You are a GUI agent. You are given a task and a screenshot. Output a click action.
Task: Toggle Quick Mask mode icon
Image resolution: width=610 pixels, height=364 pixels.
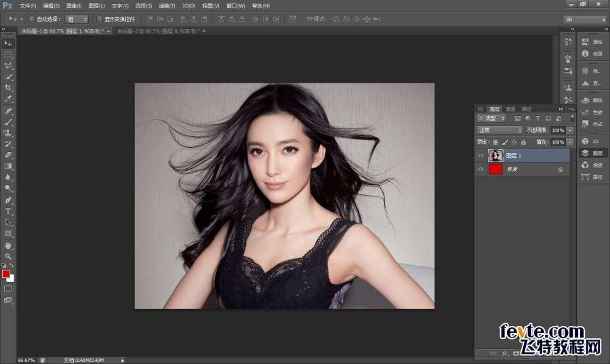7,289
